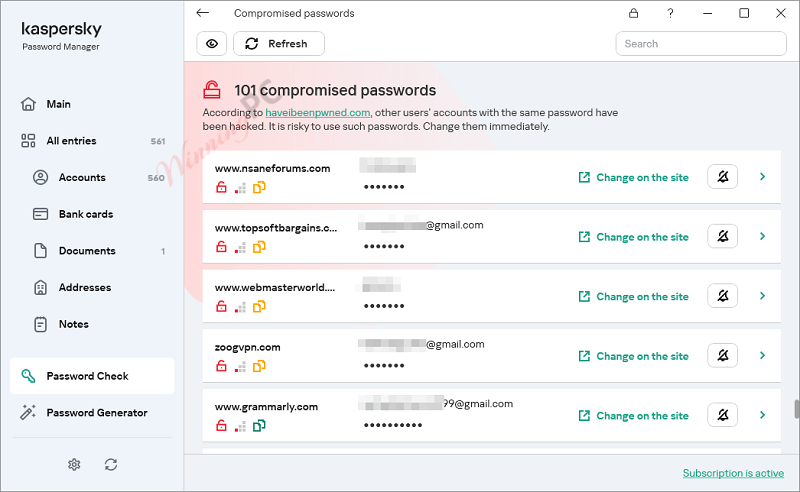Mute alerts for grammarly entry
The height and width of the screenshot is (492, 800).
(722, 415)
